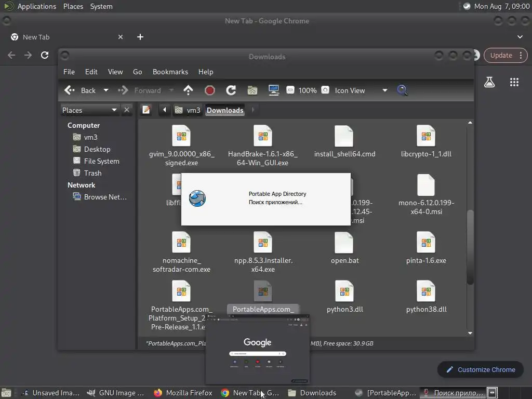
Task: Open the System panel menu
Action: [101, 6]
